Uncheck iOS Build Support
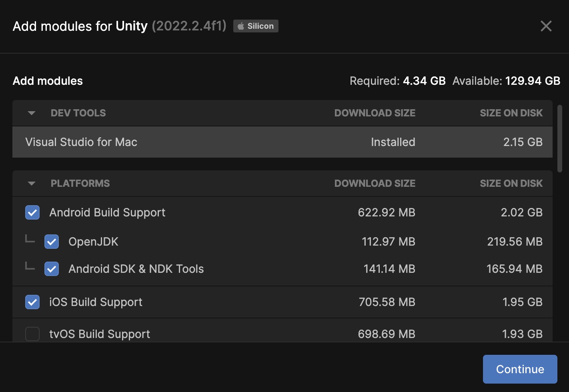This screenshot has width=569, height=392. coord(32,302)
